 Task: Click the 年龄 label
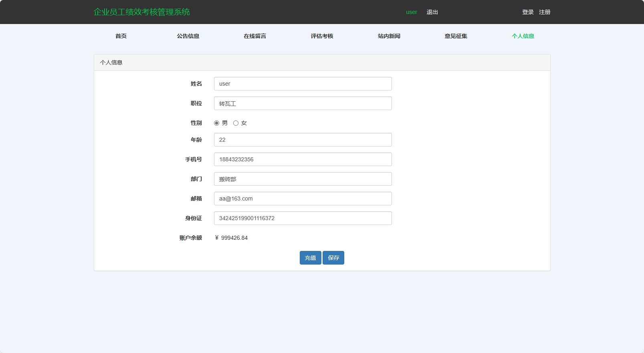pos(196,140)
